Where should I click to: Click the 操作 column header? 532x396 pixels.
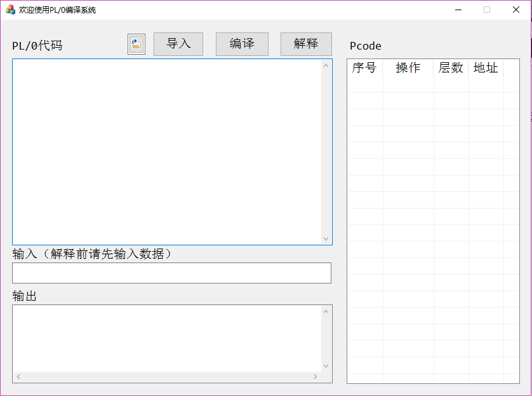pos(408,67)
